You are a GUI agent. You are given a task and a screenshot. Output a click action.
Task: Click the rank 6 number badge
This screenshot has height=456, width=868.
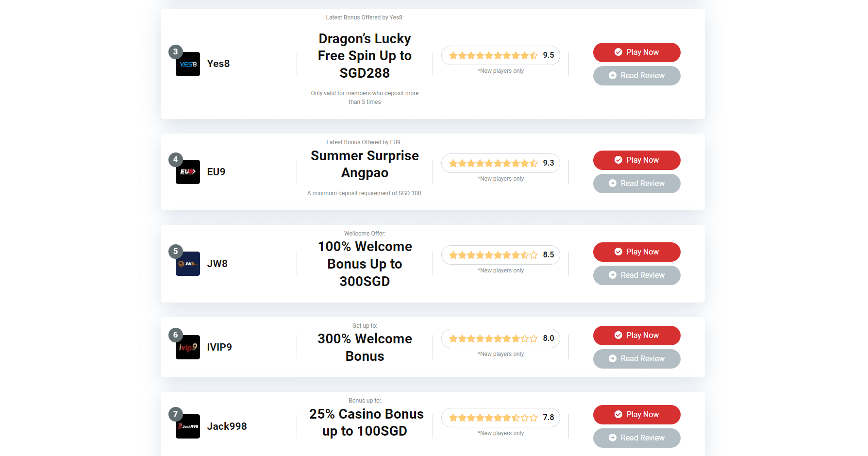(x=175, y=335)
